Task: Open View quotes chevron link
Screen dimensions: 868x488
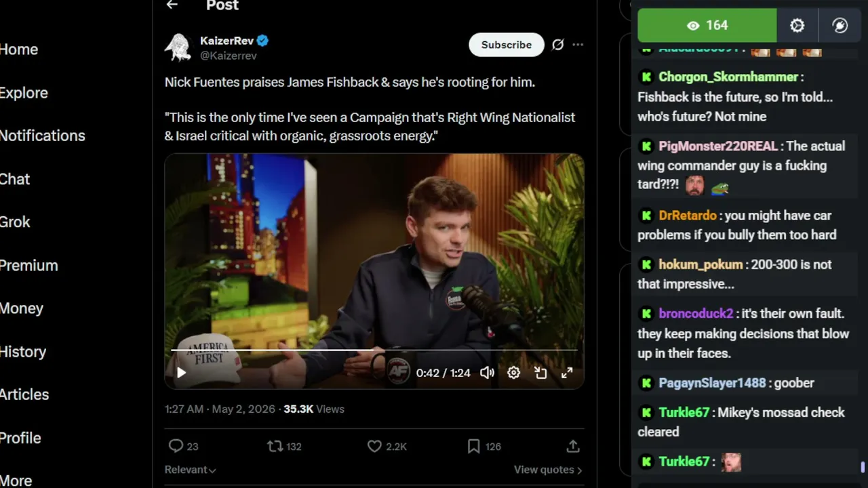Action: (x=548, y=470)
